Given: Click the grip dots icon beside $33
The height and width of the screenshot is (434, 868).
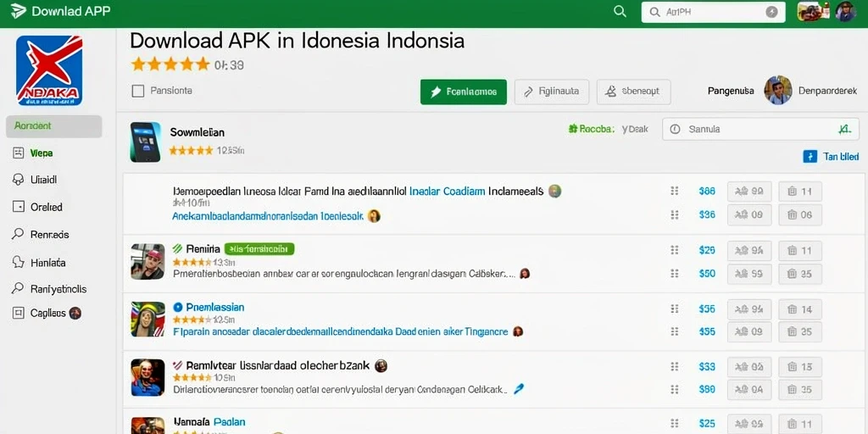Looking at the screenshot, I should [674, 366].
